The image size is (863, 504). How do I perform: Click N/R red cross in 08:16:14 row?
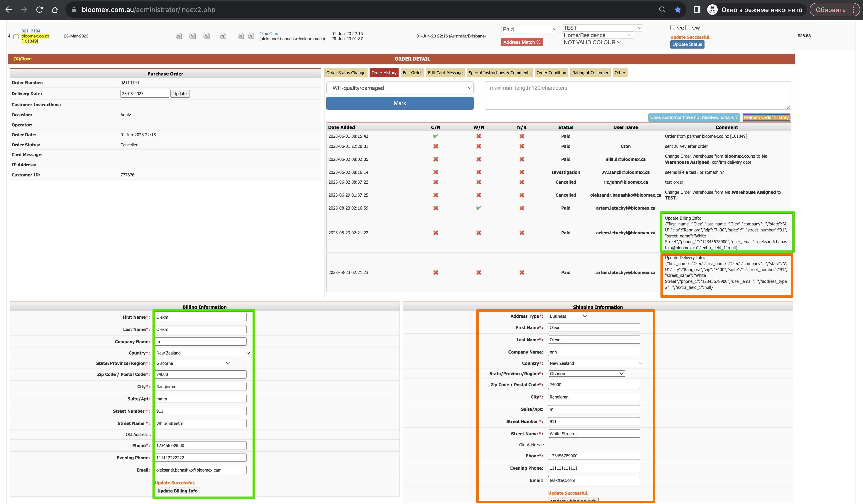point(521,172)
